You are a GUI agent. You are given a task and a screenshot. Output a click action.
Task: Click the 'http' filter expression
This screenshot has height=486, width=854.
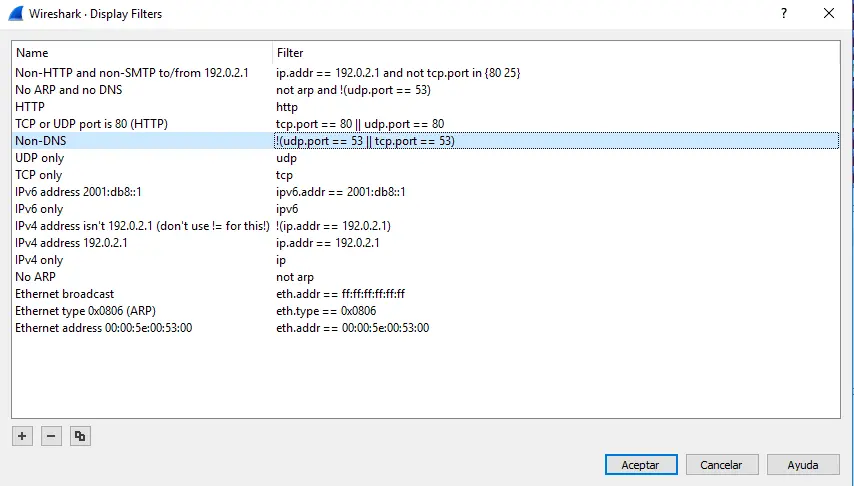(x=287, y=107)
